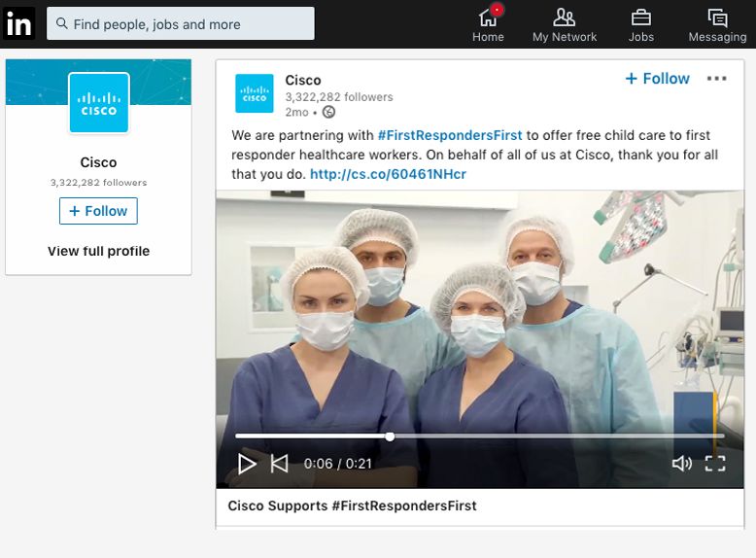View full profile of Cisco
This screenshot has height=558, width=756.
point(98,251)
